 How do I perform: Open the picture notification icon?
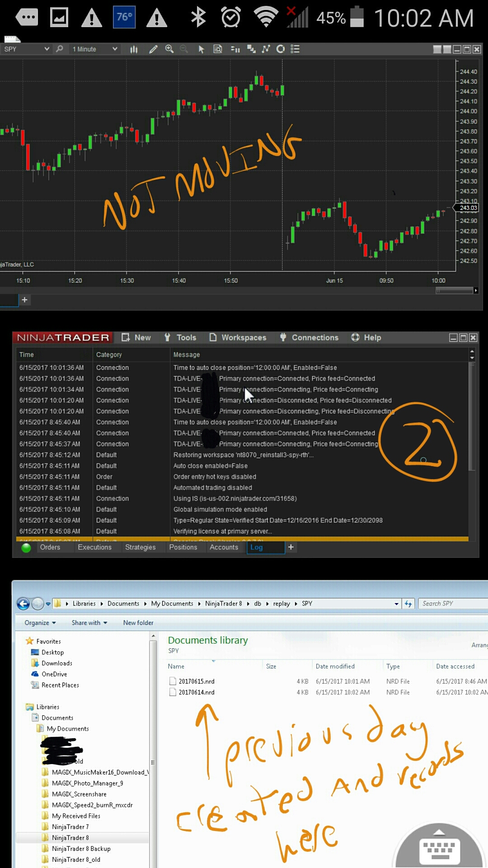pos(59,18)
